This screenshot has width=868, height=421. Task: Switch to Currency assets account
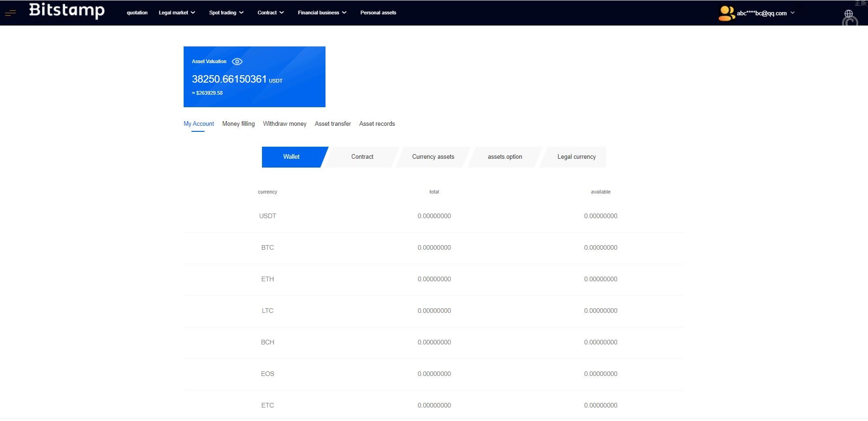pos(433,157)
